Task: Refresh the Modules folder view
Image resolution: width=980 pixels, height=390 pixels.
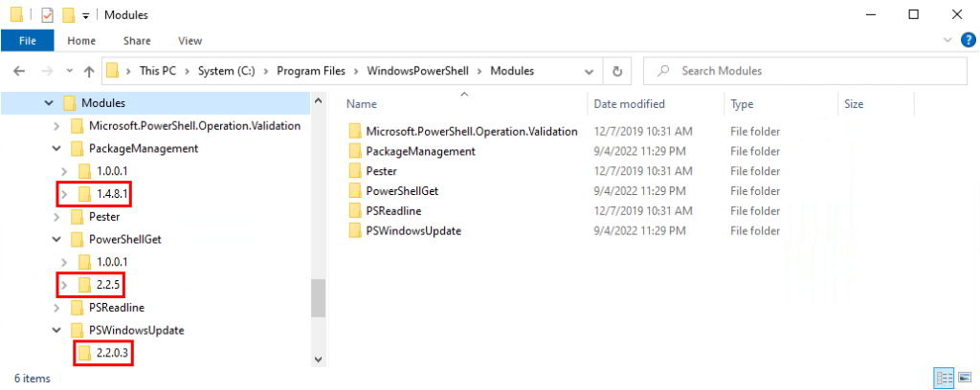Action: click(617, 71)
